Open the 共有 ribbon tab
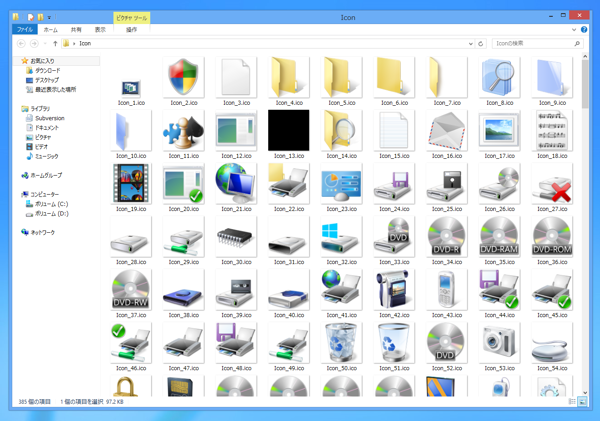 (x=76, y=29)
